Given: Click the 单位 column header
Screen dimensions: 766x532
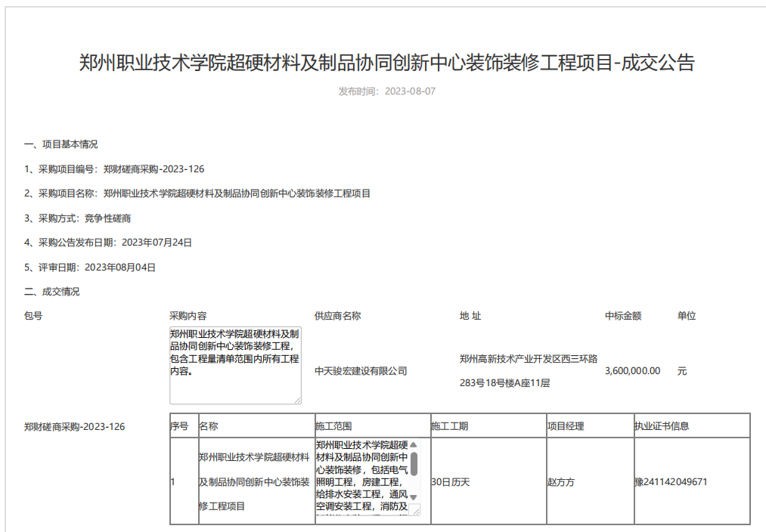Looking at the screenshot, I should (687, 316).
